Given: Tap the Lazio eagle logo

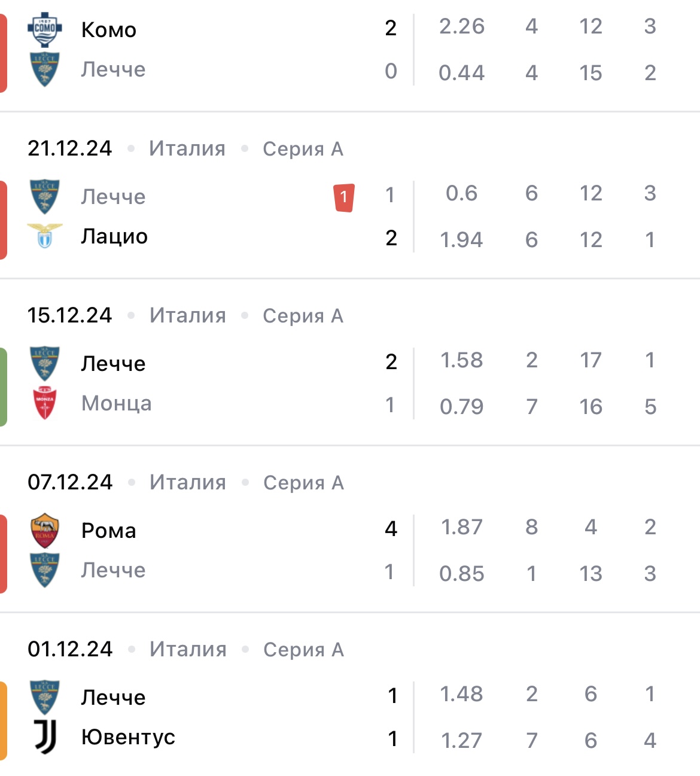Looking at the screenshot, I should [45, 236].
